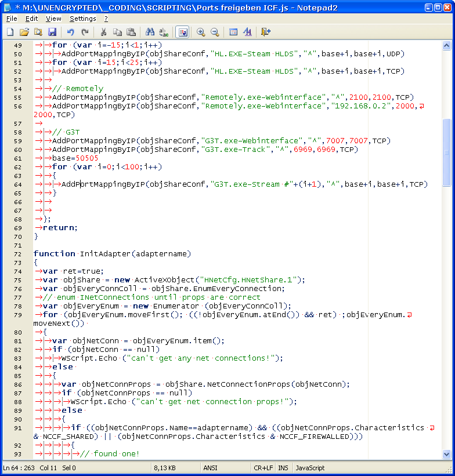Open the customize schemes font icon
Screen dimensions: 455x476
point(247,32)
